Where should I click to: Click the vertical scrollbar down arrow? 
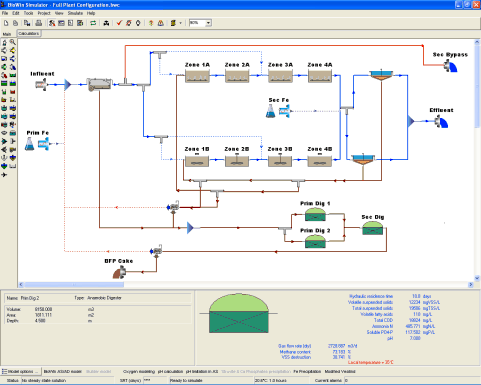tap(477, 278)
